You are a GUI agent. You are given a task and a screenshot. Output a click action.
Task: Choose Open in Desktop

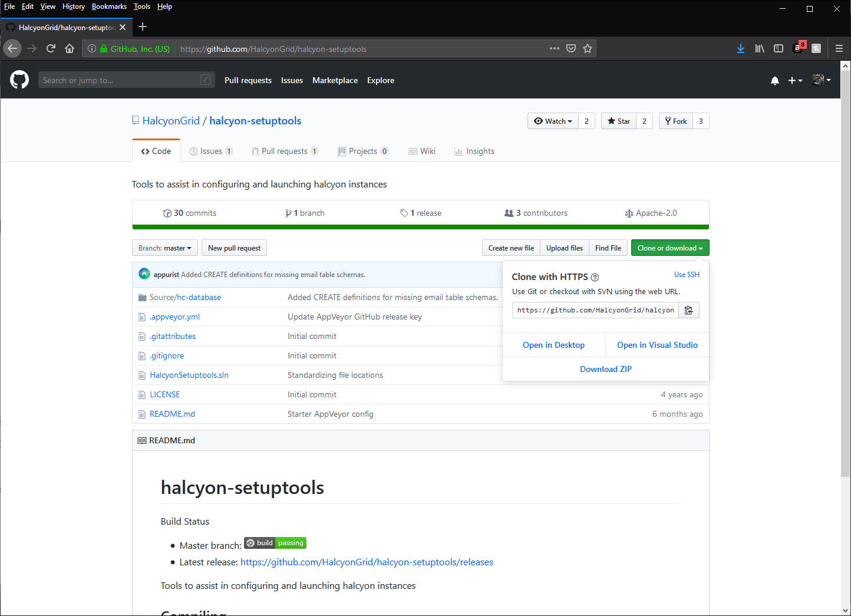point(554,345)
